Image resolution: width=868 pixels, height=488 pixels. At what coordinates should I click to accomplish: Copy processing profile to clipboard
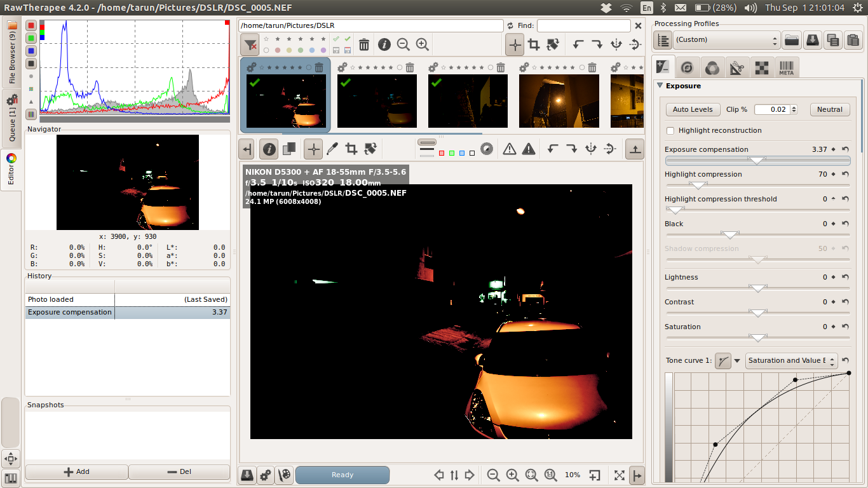832,40
